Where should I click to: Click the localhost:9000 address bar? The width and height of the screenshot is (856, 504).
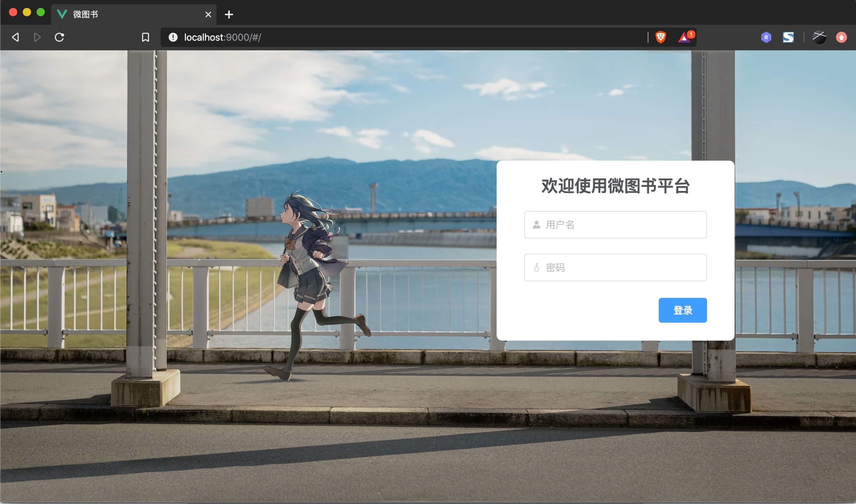379,37
